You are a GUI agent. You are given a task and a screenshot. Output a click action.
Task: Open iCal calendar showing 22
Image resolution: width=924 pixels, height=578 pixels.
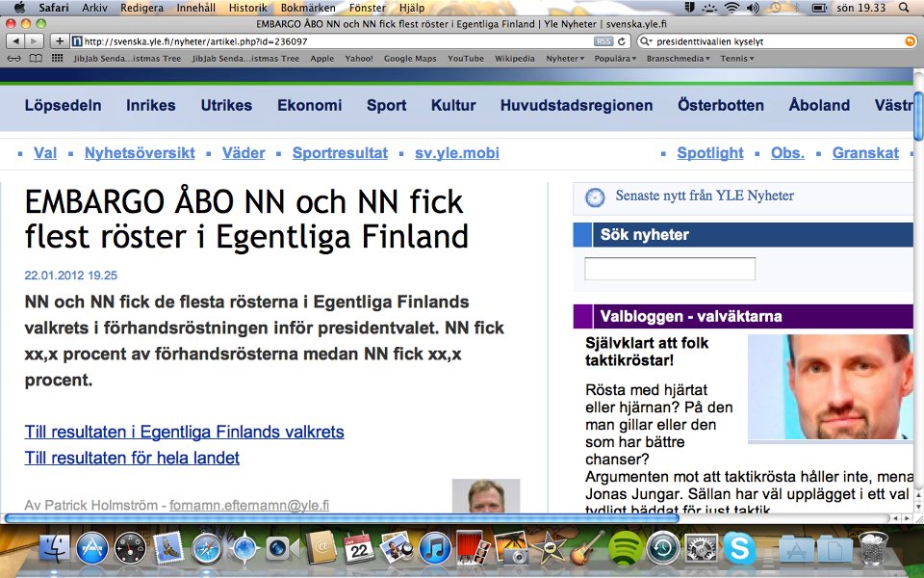click(359, 548)
